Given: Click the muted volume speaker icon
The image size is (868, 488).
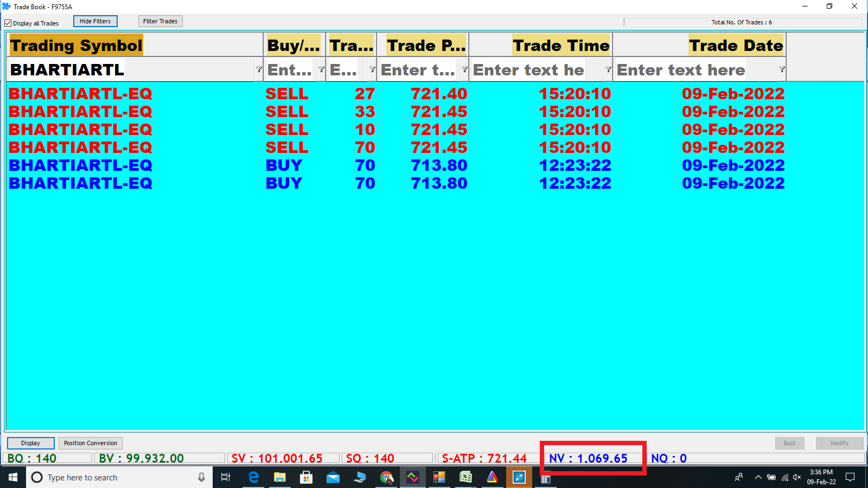Looking at the screenshot, I should click(x=797, y=477).
